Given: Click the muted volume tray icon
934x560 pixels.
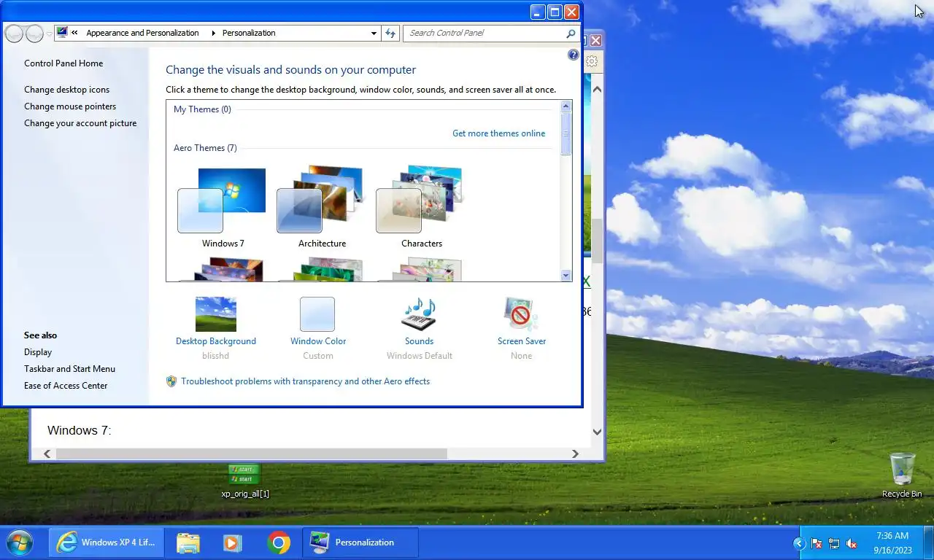Looking at the screenshot, I should (x=852, y=543).
